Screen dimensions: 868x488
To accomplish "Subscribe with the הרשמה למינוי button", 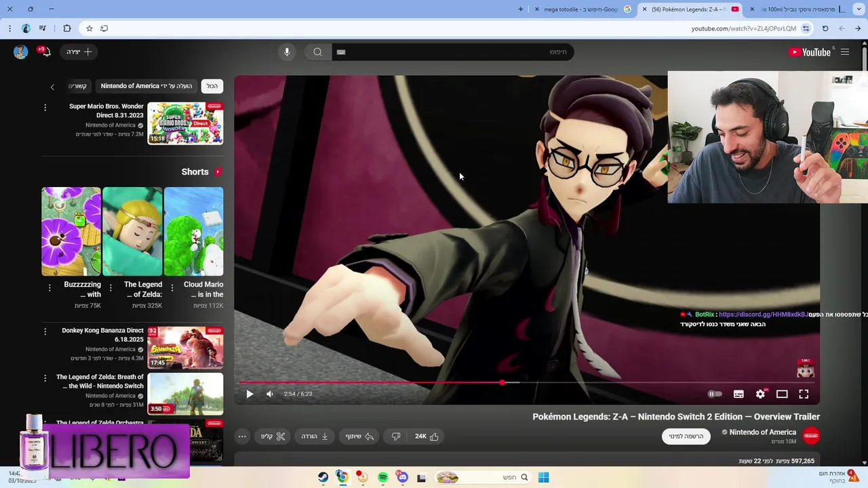I will point(686,436).
